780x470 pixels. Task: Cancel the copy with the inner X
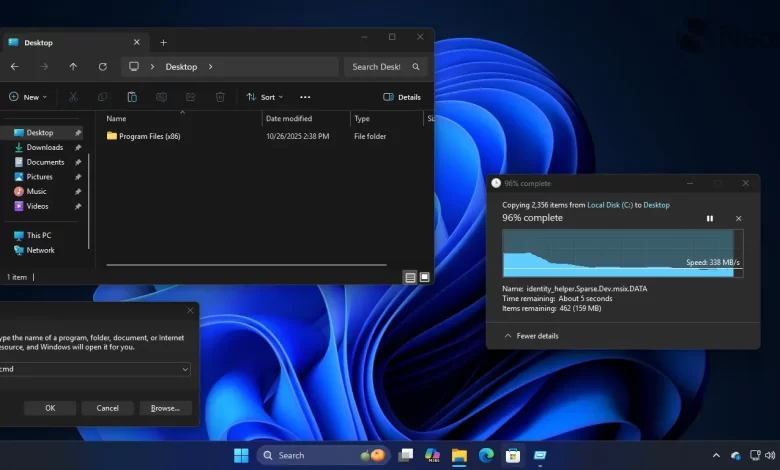738,218
